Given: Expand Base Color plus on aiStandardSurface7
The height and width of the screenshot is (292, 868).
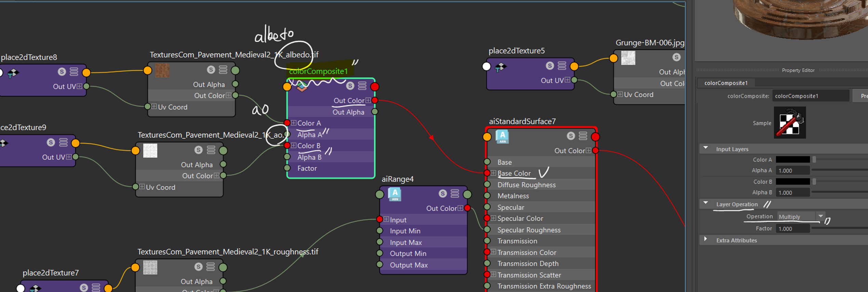Looking at the screenshot, I should pos(493,173).
